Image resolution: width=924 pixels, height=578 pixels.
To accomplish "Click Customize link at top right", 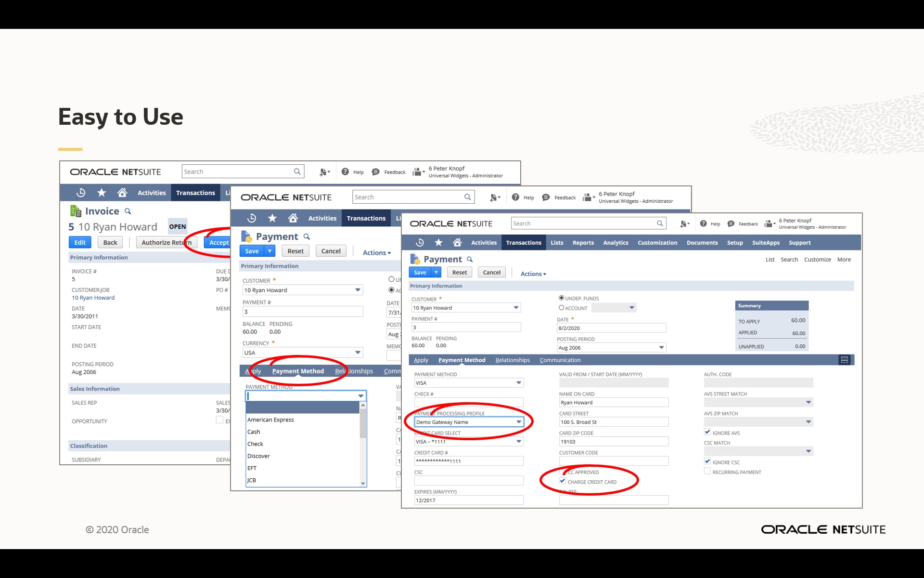I will tap(817, 260).
